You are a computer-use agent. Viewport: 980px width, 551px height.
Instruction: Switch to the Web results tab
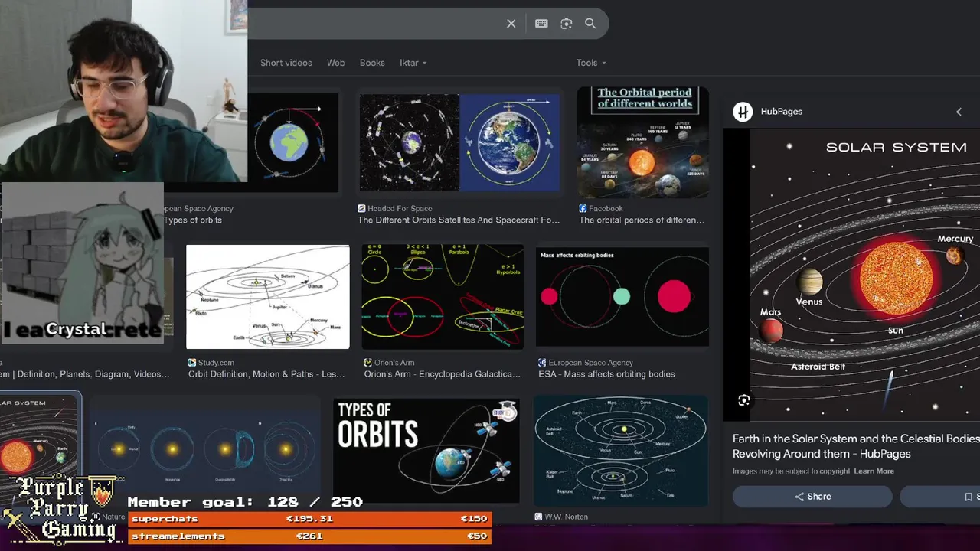click(x=336, y=63)
